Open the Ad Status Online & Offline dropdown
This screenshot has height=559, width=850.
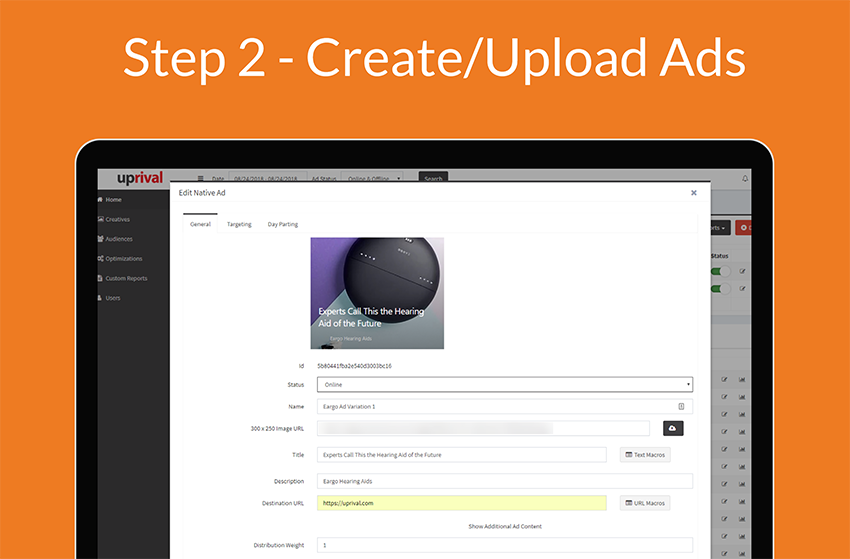[x=372, y=177]
